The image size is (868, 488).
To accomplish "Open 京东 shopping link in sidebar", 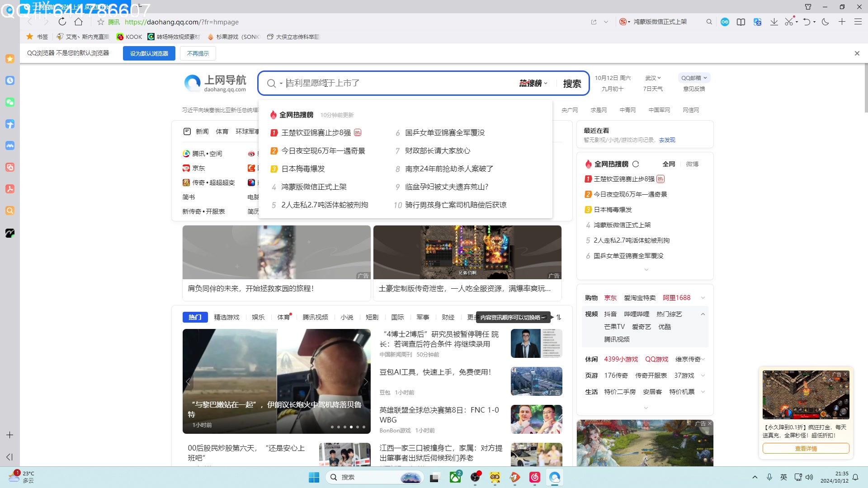I will click(x=610, y=298).
